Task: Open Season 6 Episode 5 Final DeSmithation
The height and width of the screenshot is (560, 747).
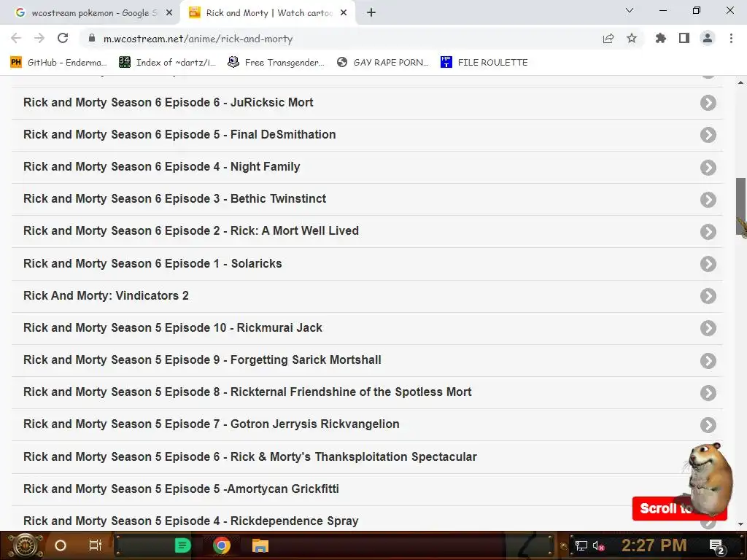Action: click(367, 135)
